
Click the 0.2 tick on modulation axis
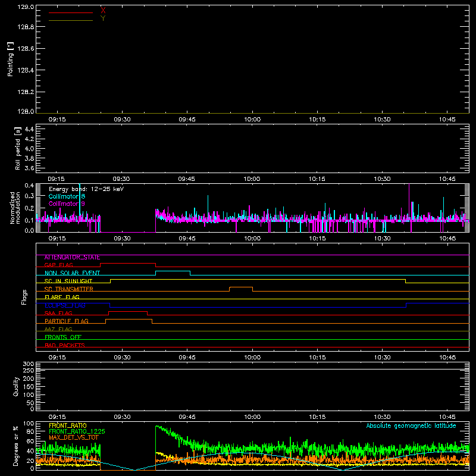tap(29, 208)
